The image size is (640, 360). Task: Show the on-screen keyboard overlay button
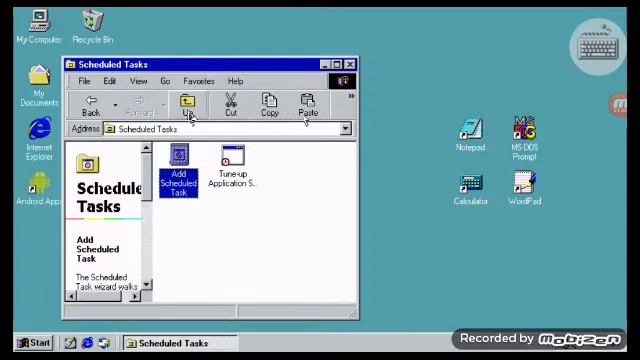598,47
